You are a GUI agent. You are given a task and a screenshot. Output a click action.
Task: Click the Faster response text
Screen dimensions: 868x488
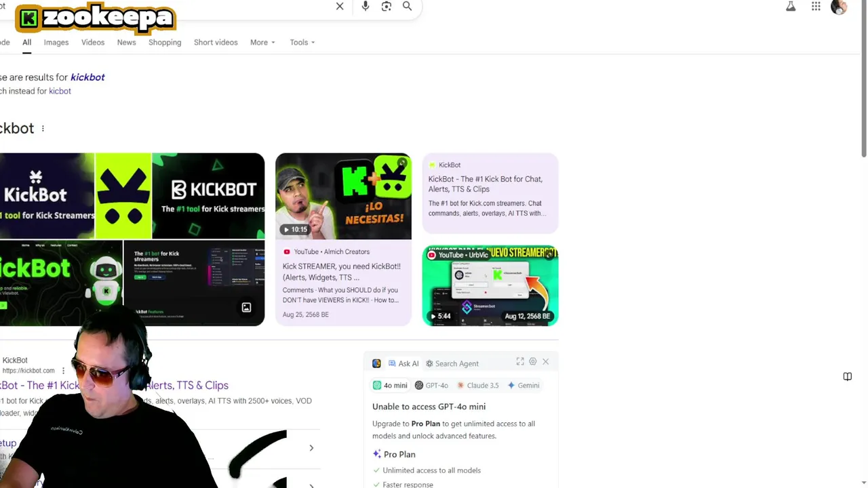408,484
